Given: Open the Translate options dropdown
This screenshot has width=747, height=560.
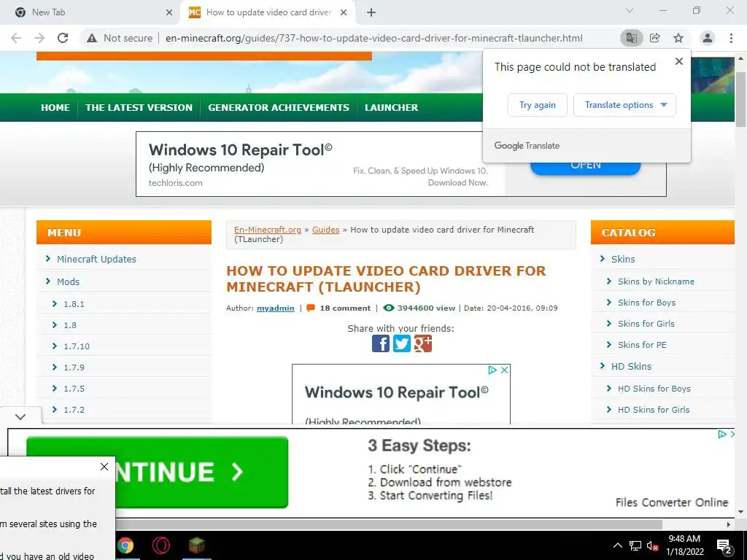Looking at the screenshot, I should [624, 105].
